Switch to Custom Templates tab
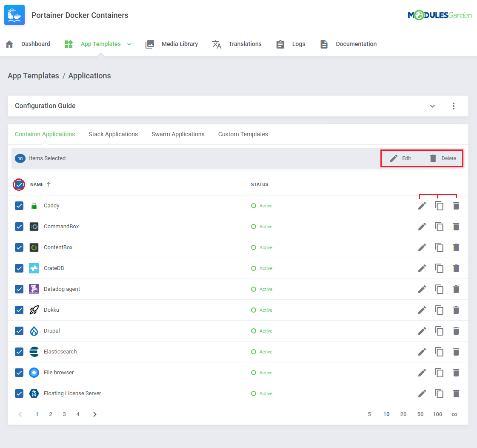Viewport: 477px width, 448px height. (x=243, y=134)
